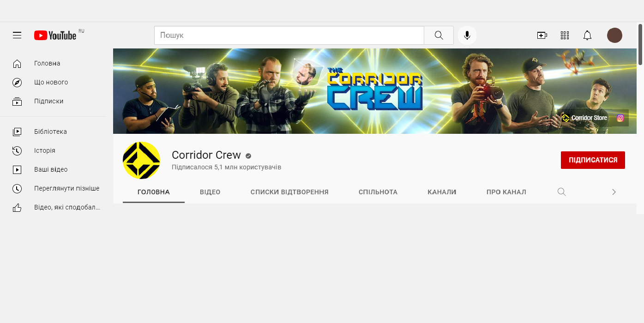Switch to the ВІДЕО tab
644x323 pixels.
click(x=210, y=192)
